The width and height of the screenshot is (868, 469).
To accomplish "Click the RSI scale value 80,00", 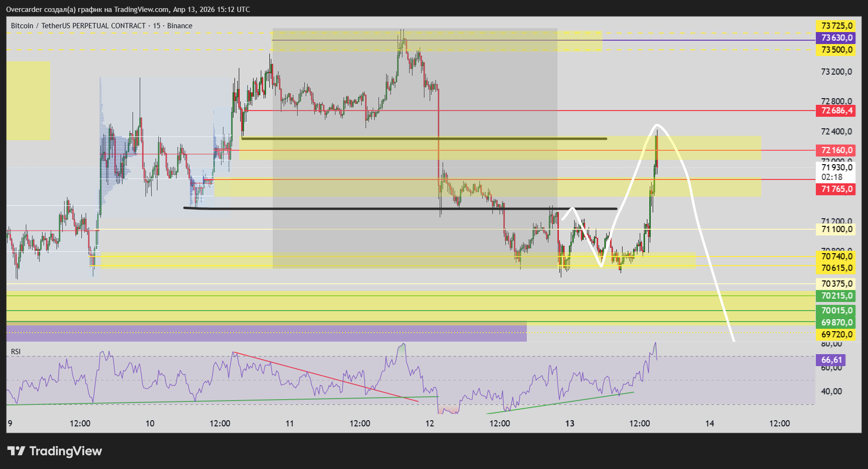I will pyautogui.click(x=831, y=344).
